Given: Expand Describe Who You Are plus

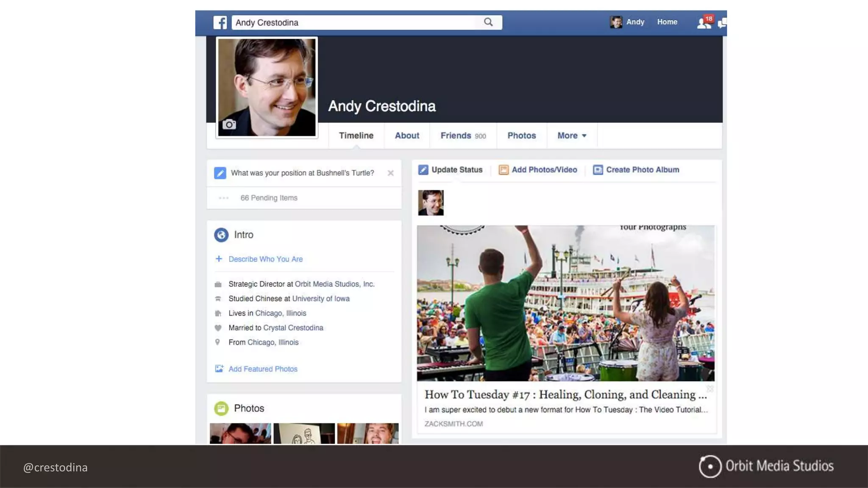Looking at the screenshot, I should (219, 259).
